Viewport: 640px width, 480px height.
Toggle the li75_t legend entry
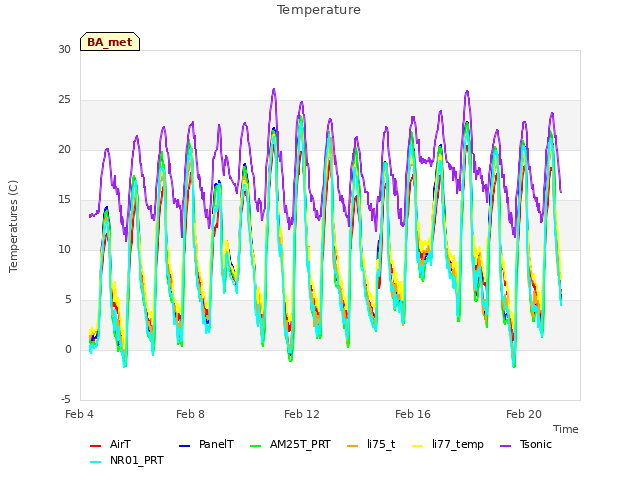[371, 444]
